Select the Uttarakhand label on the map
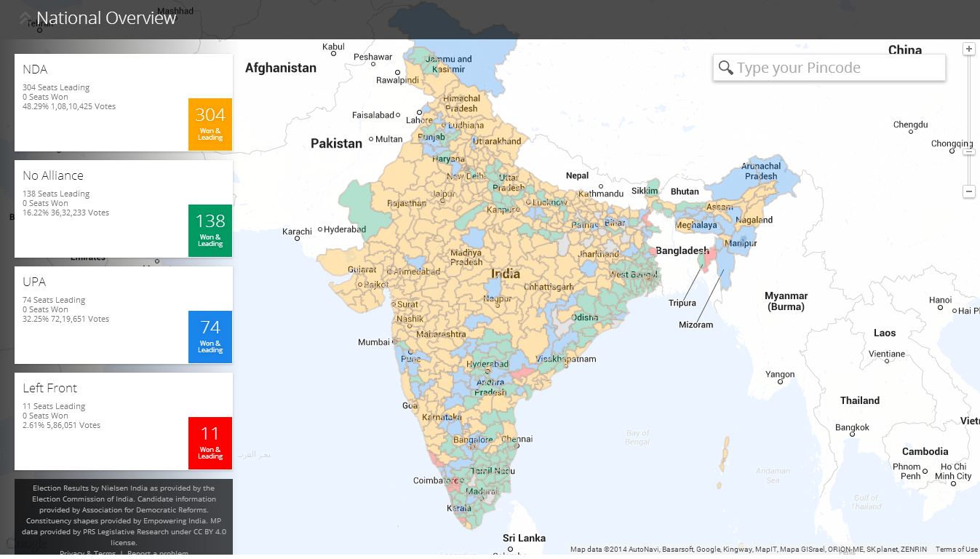 pyautogui.click(x=498, y=140)
